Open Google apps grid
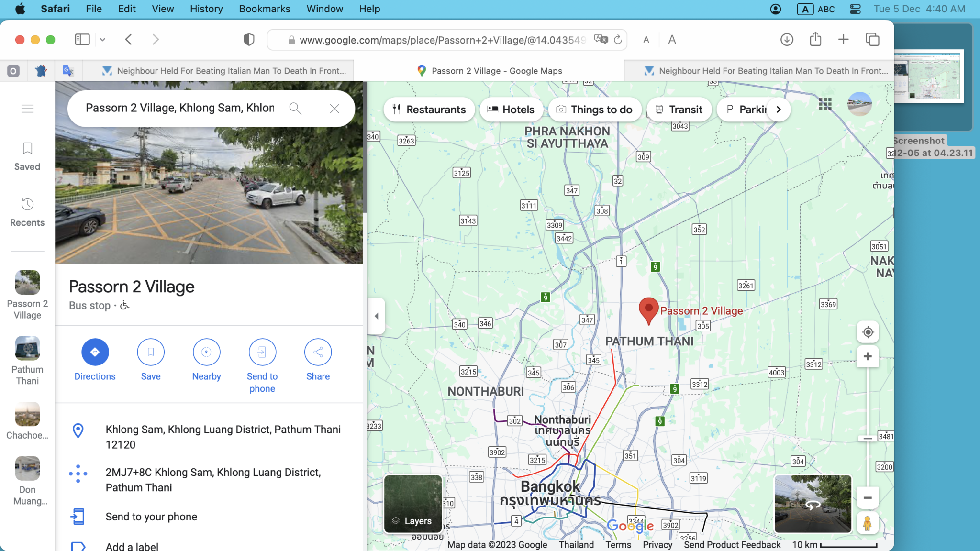Image resolution: width=980 pixels, height=551 pixels. (x=825, y=104)
